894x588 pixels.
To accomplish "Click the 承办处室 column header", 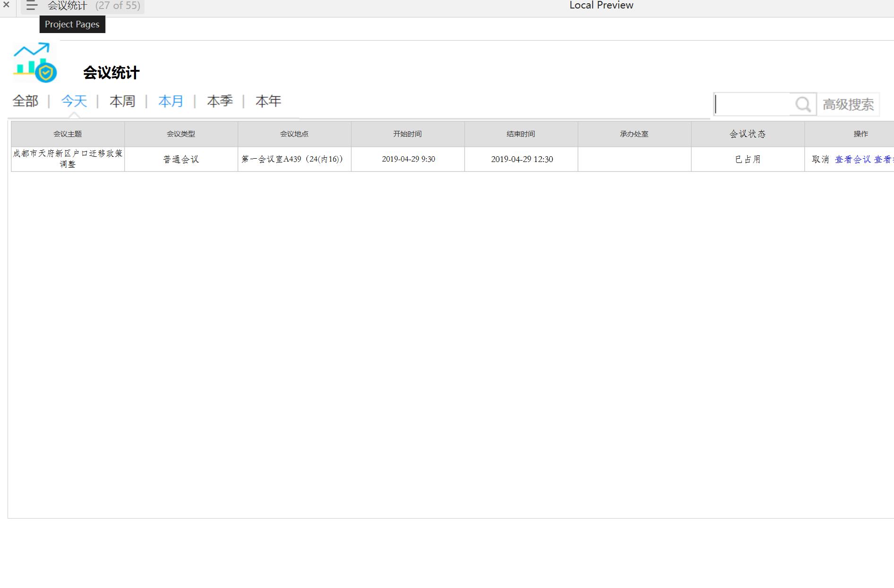I will (634, 134).
